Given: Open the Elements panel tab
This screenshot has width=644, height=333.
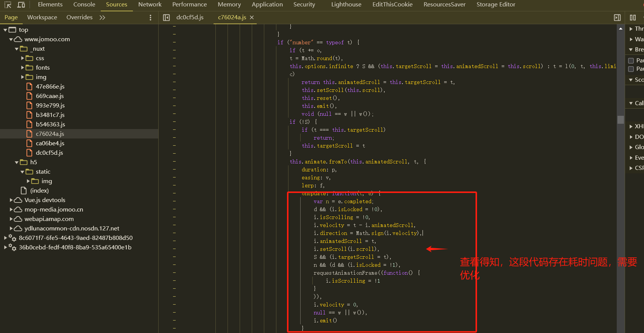Looking at the screenshot, I should (x=50, y=5).
